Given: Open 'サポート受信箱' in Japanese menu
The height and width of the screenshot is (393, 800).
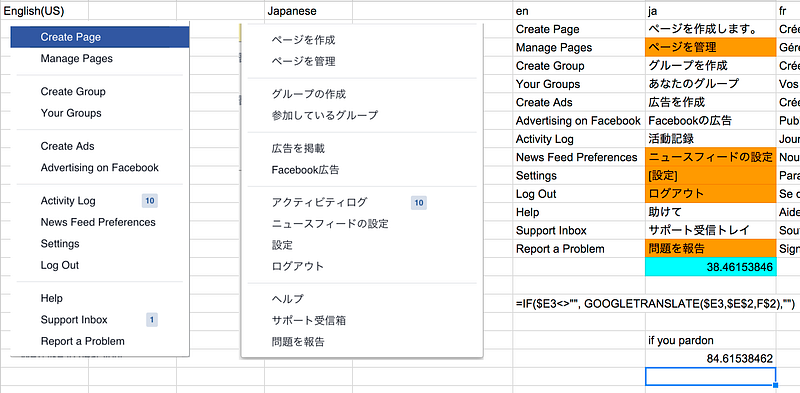Looking at the screenshot, I should click(309, 321).
